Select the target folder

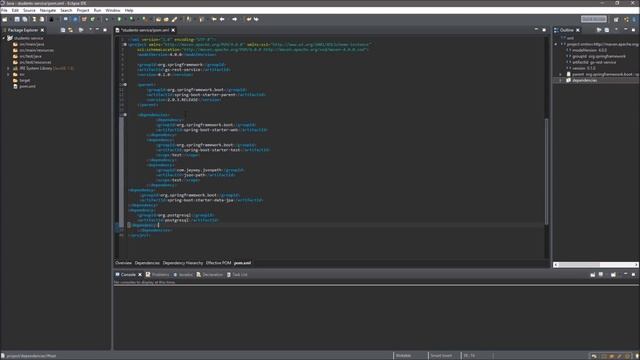pyautogui.click(x=24, y=80)
